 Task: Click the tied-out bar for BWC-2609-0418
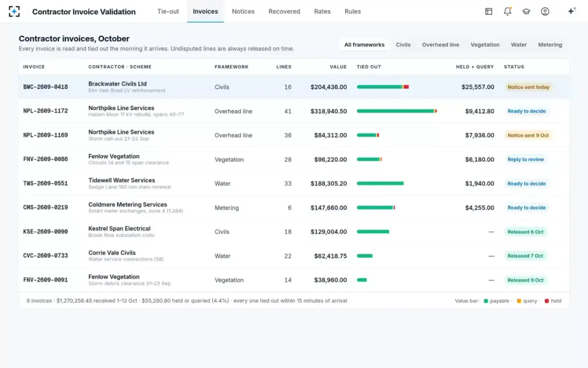tap(383, 87)
